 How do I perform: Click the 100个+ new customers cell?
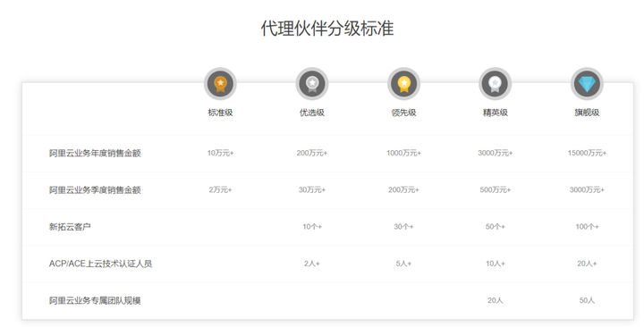pyautogui.click(x=587, y=227)
